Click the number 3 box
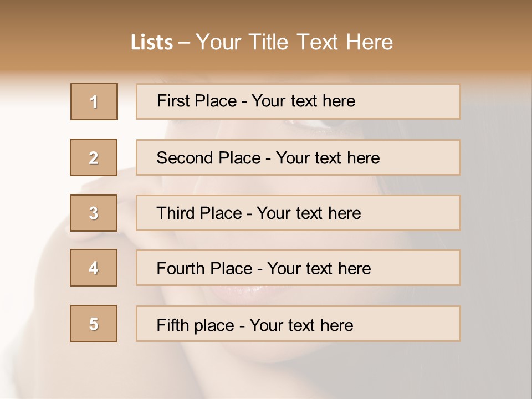Viewport: 532px width, 399px height. click(94, 213)
